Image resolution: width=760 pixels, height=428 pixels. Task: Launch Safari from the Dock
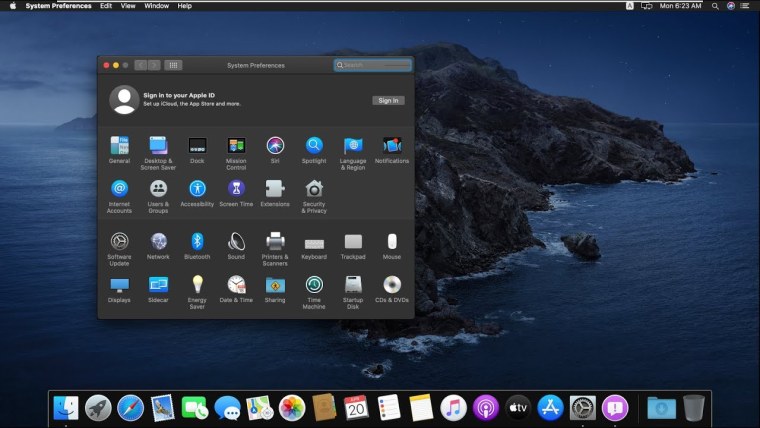pos(130,407)
